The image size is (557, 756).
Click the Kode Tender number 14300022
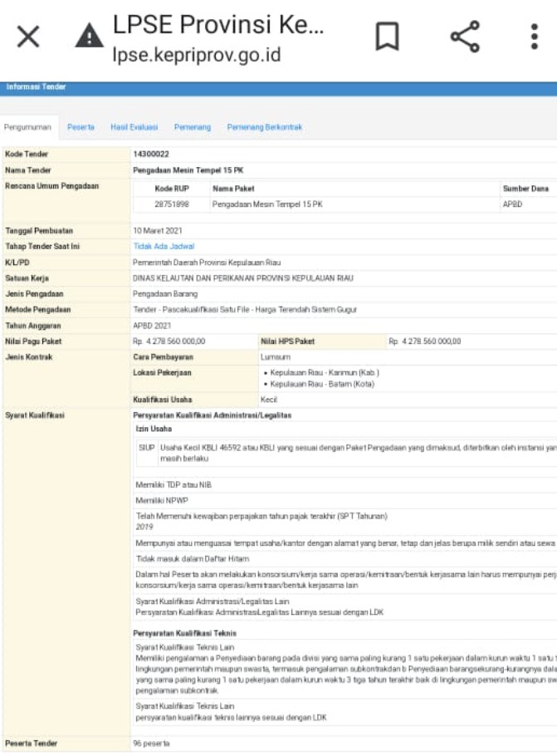pos(151,155)
